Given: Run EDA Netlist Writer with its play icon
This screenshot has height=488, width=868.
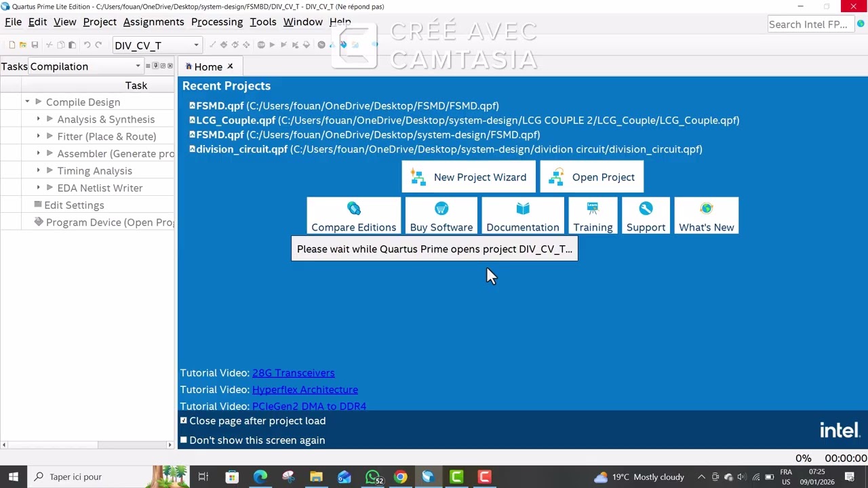Looking at the screenshot, I should tap(50, 188).
